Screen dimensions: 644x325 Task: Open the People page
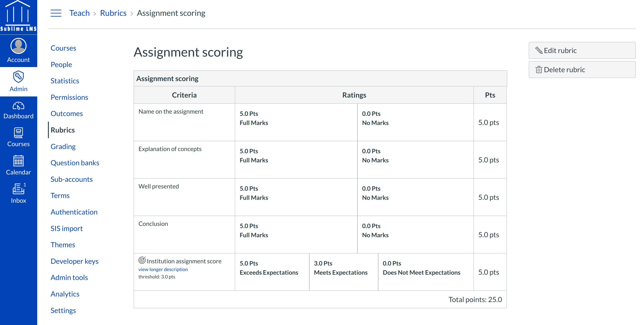(61, 64)
